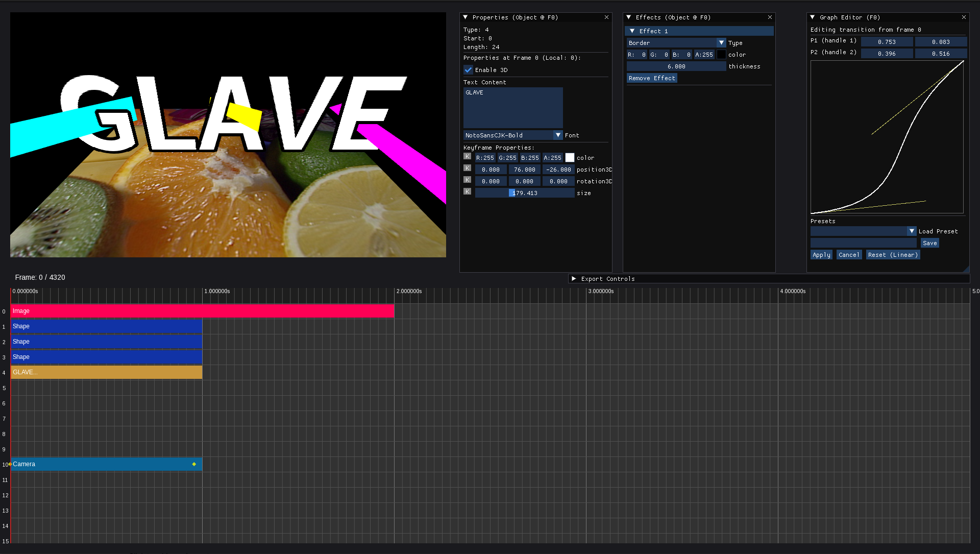Image resolution: width=980 pixels, height=554 pixels.
Task: Close the Graph Editor panel
Action: point(964,17)
